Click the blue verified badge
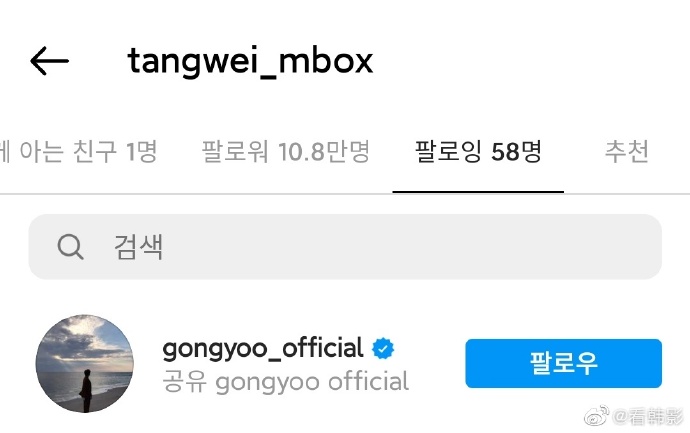690x433 pixels. click(383, 349)
